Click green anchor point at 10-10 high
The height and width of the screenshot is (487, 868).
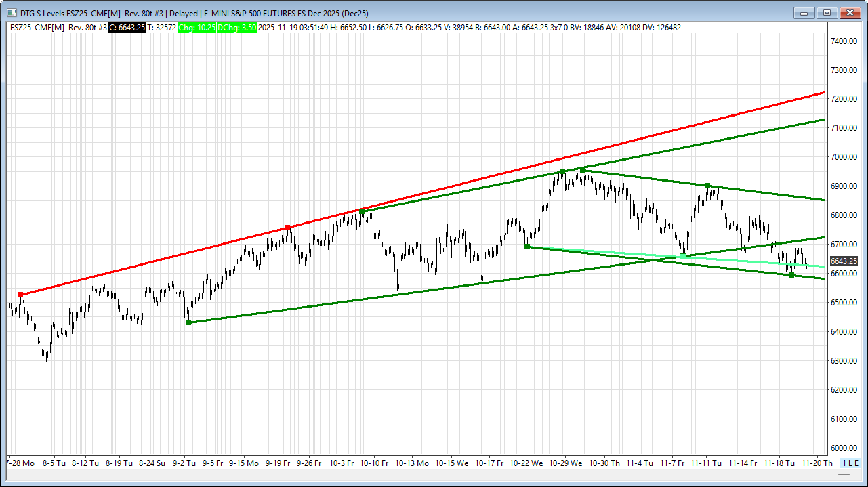[x=362, y=212]
